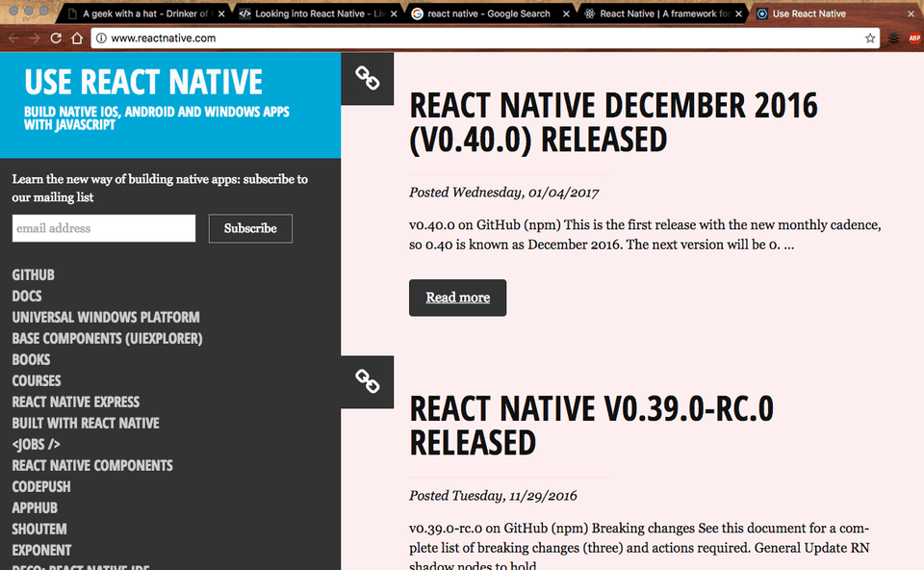Open the <Jobs /> sidebar link
The height and width of the screenshot is (570, 924).
(x=36, y=445)
